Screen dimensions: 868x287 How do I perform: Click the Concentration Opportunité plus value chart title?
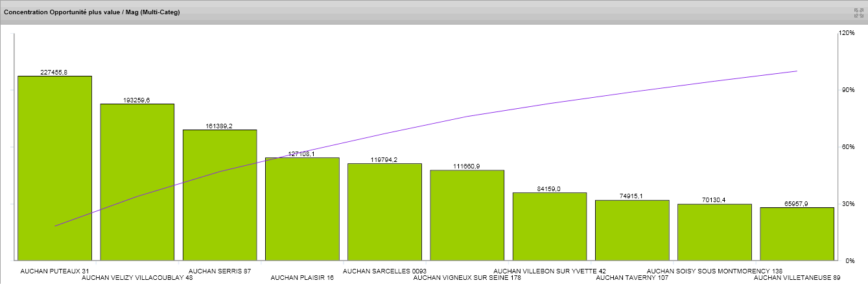tap(92, 12)
